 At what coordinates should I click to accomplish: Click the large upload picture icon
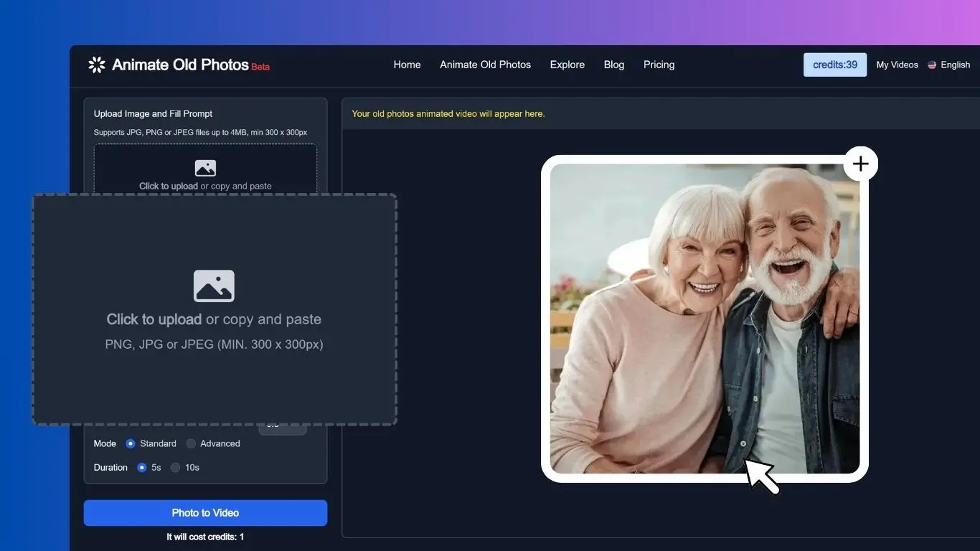(214, 286)
